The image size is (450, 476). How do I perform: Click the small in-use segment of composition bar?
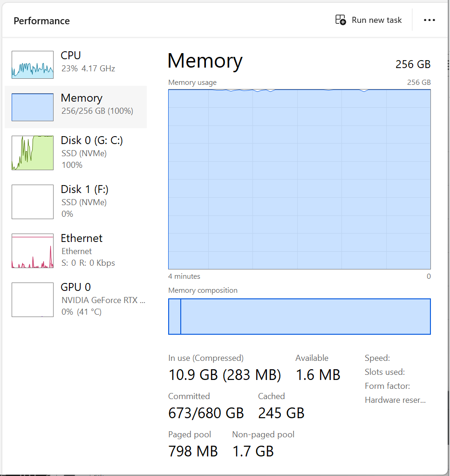tap(174, 317)
